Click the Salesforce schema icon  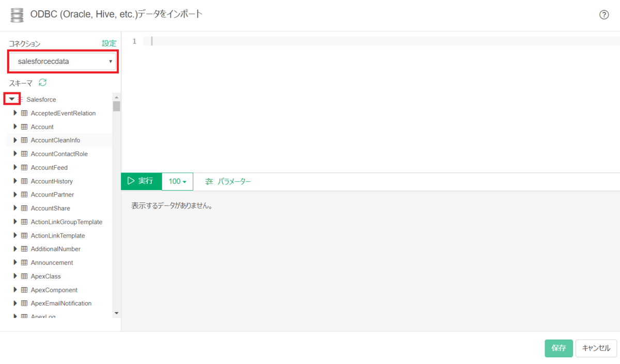point(21,99)
